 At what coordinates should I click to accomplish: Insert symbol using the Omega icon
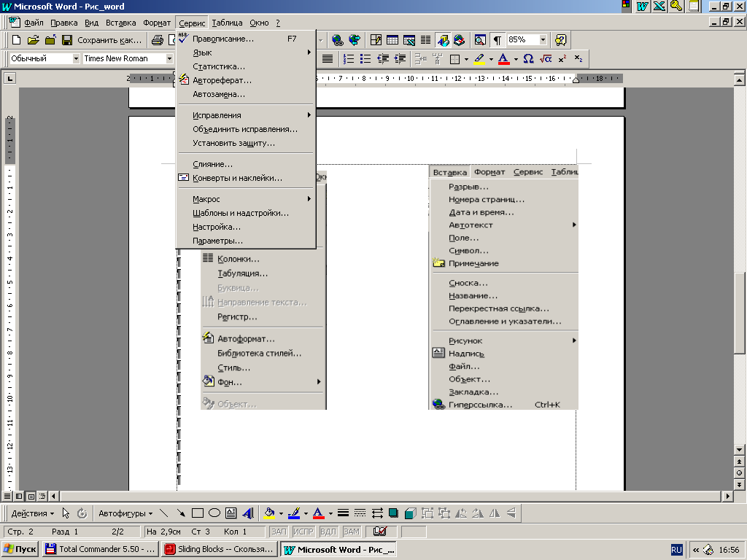point(528,58)
